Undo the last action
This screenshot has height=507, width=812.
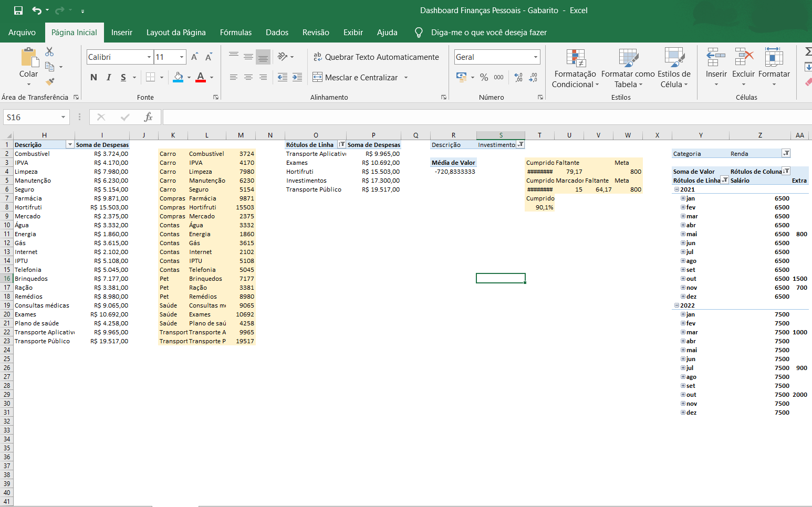pos(36,10)
